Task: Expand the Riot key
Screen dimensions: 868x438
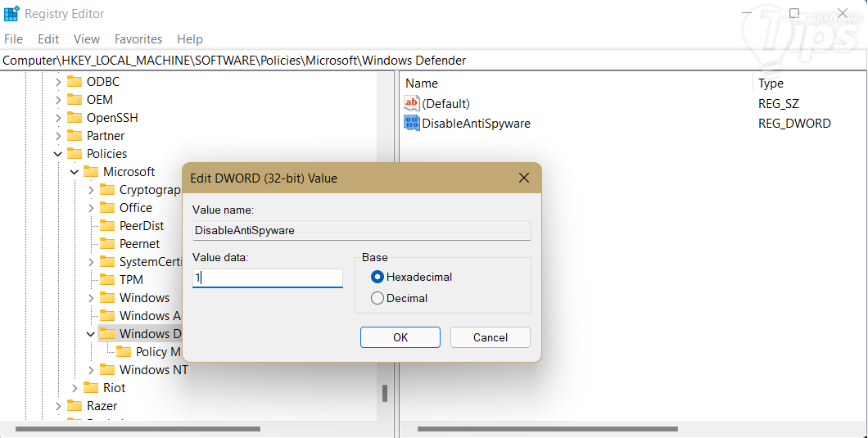Action: [75, 387]
